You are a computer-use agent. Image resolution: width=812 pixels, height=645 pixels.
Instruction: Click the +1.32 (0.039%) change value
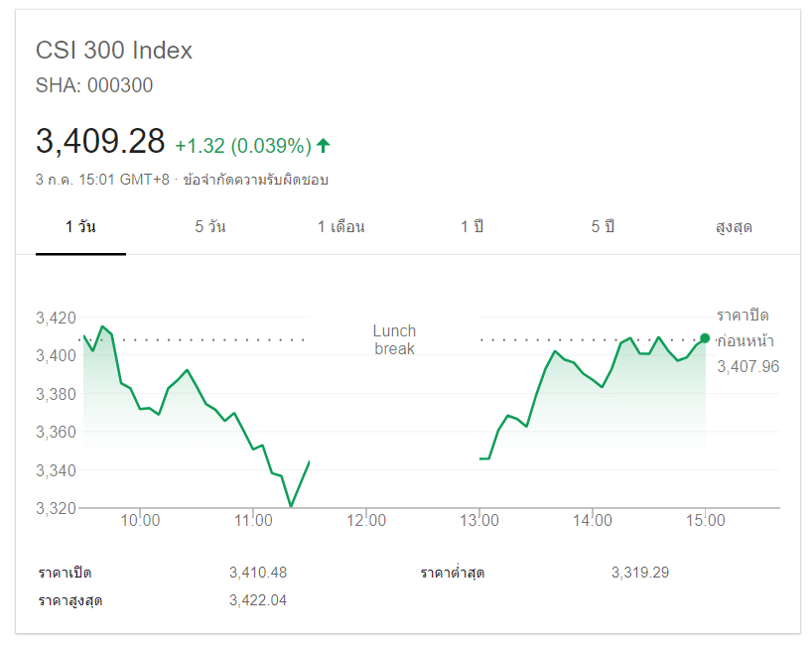[x=243, y=146]
